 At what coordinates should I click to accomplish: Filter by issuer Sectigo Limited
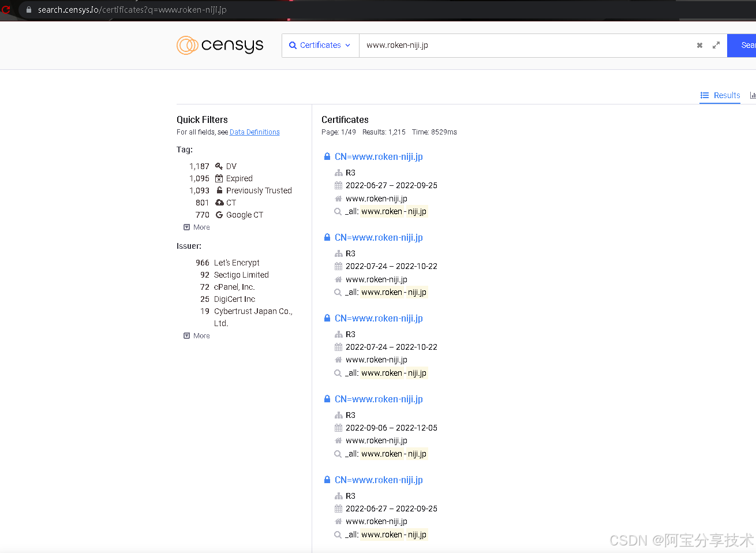[x=241, y=275]
